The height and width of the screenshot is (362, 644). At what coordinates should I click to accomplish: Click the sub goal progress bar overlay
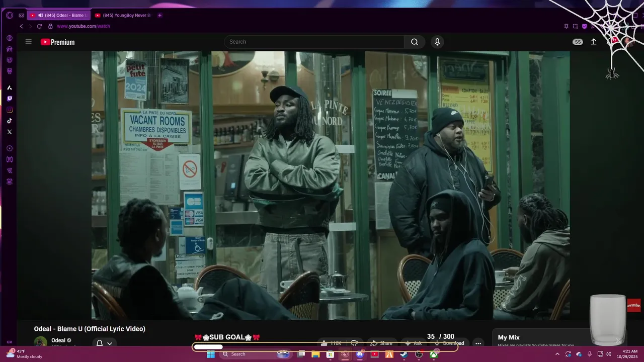tap(325, 347)
